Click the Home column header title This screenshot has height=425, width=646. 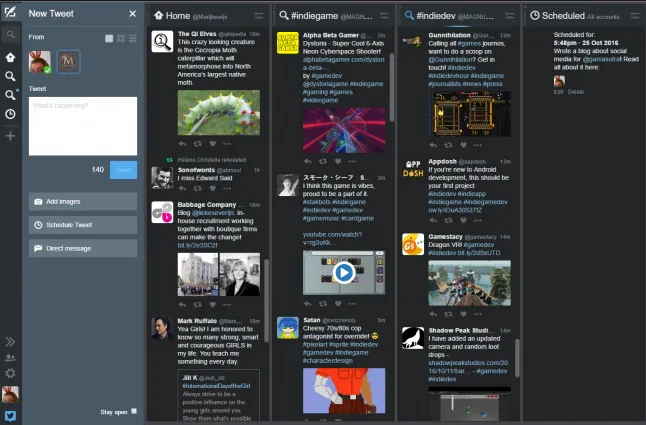[x=178, y=16]
